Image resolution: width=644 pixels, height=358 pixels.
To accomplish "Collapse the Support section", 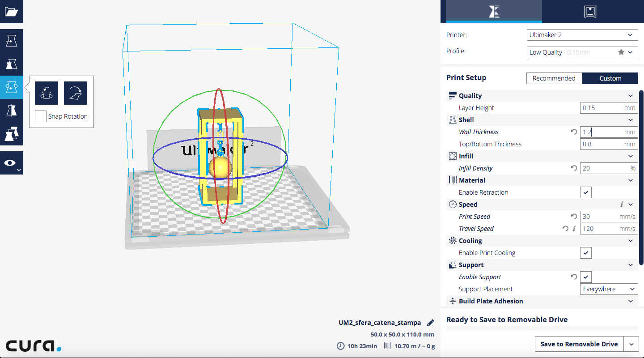I will (x=631, y=265).
